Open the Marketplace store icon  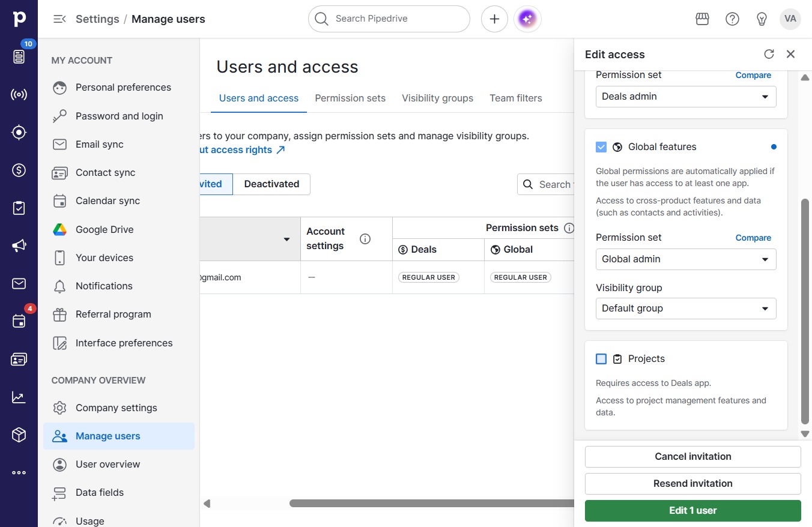pos(702,19)
